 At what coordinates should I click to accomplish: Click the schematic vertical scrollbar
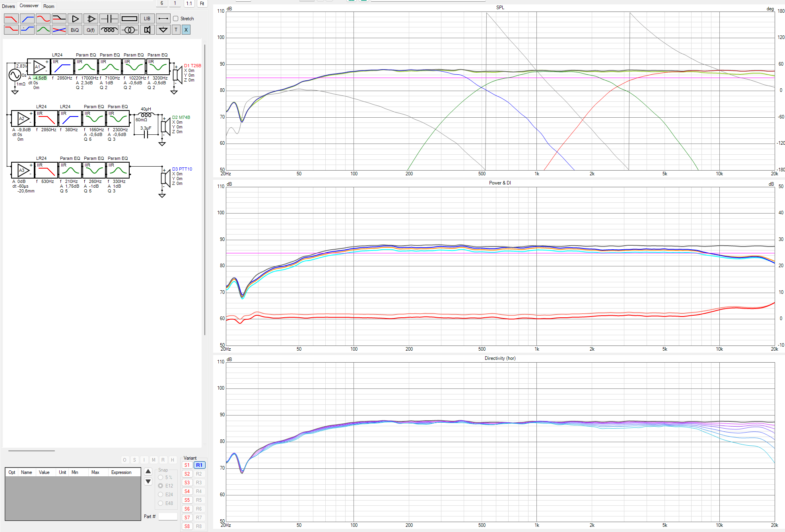coord(205,190)
